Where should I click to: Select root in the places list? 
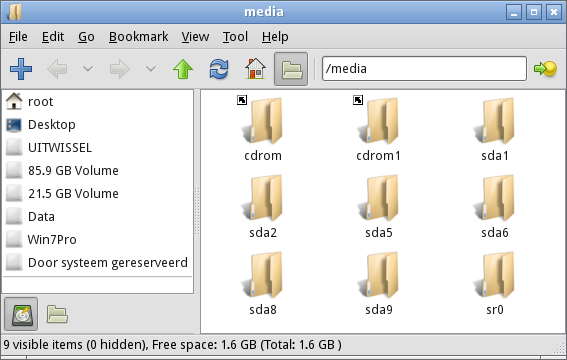click(x=98, y=102)
